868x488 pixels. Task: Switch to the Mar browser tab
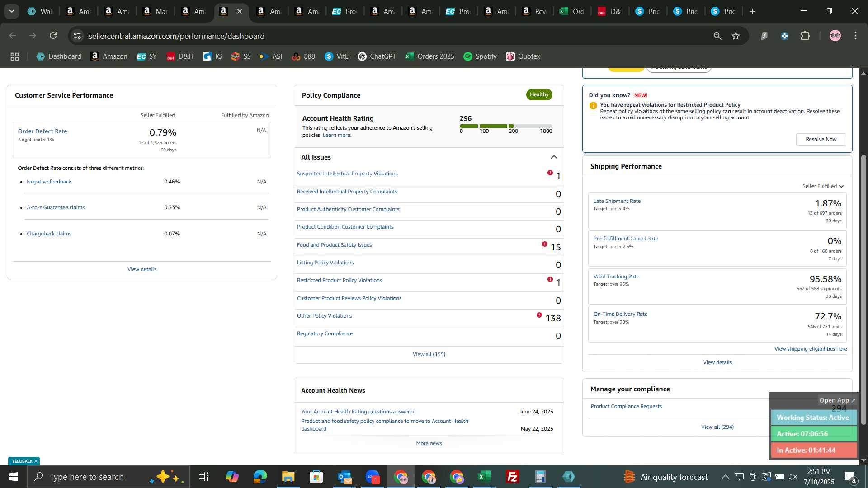pos(156,11)
